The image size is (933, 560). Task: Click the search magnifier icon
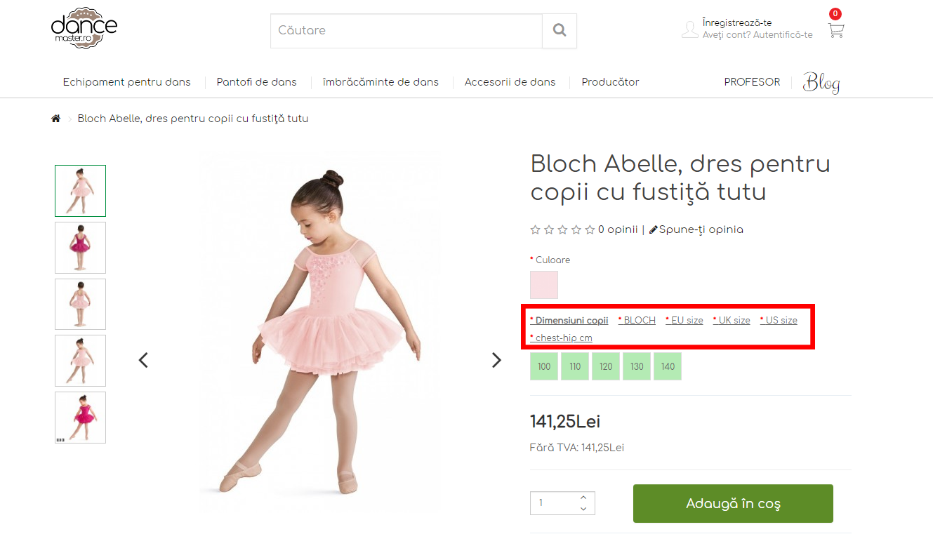(x=559, y=30)
